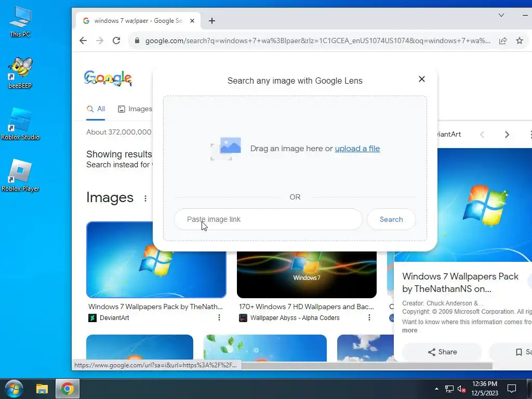Open DeviantArt Windows 7 wallpaper thumbnail
This screenshot has height=399, width=532.
pos(156,260)
